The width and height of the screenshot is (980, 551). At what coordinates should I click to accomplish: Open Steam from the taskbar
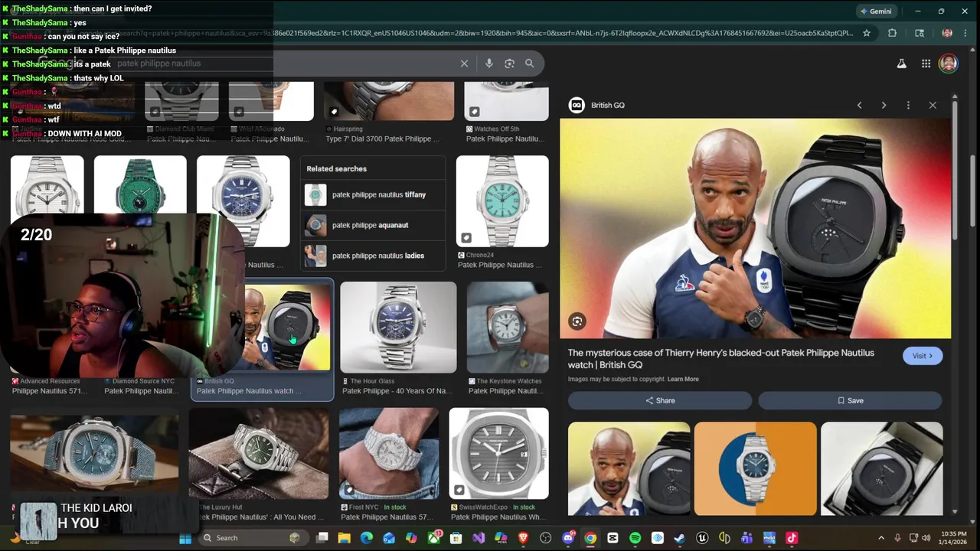point(679,538)
